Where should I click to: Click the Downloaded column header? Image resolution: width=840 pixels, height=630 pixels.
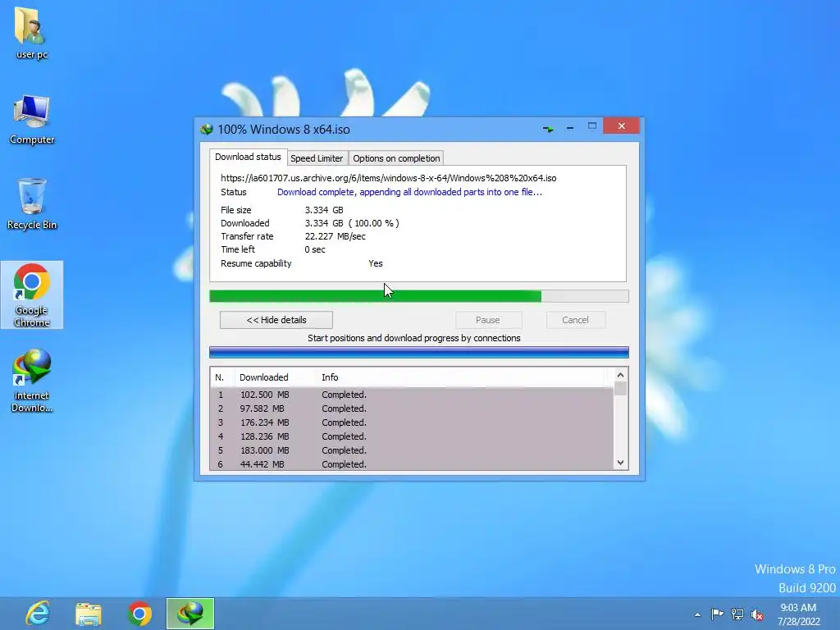tap(276, 377)
